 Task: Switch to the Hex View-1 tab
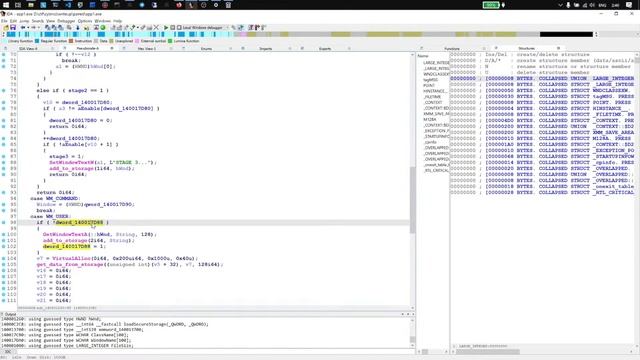click(x=147, y=49)
